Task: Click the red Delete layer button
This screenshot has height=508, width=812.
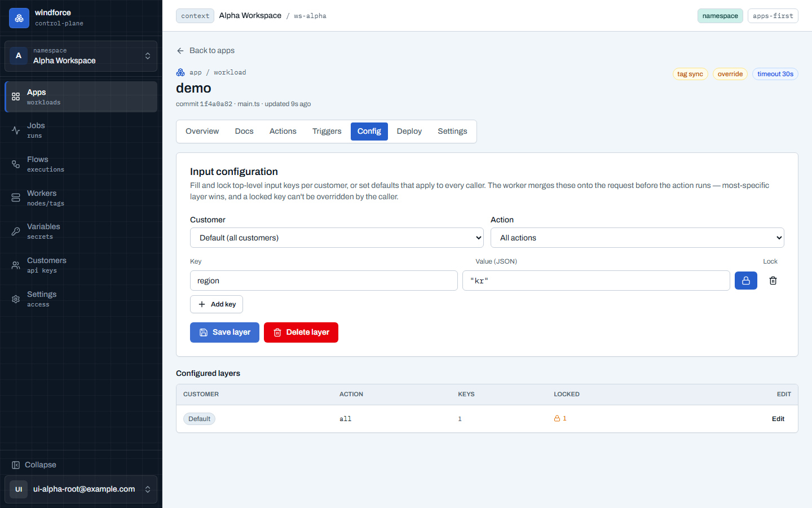Action: 301,332
